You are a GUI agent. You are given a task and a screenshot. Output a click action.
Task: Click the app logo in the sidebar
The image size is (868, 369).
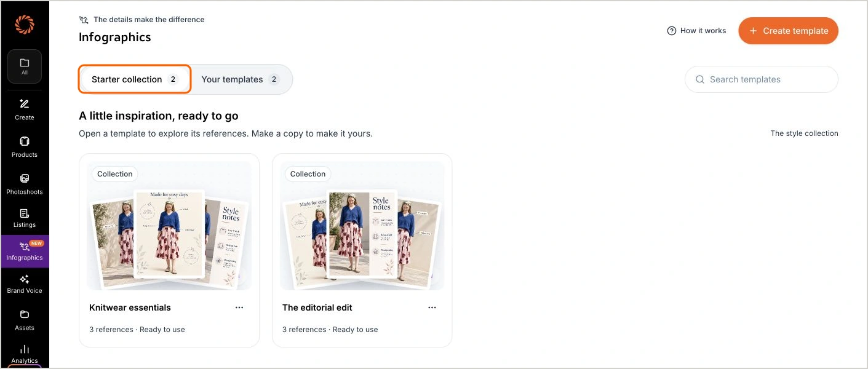[x=25, y=25]
